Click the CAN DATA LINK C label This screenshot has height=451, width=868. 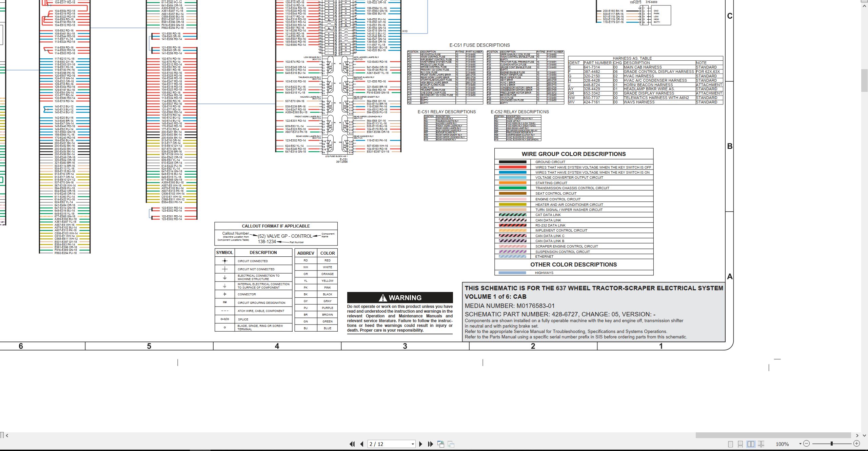[x=550, y=236]
